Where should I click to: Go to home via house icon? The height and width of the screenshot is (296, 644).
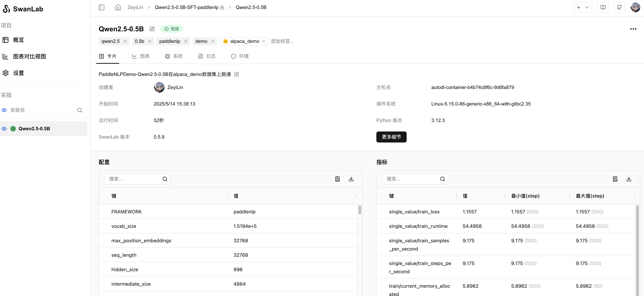[x=118, y=7]
